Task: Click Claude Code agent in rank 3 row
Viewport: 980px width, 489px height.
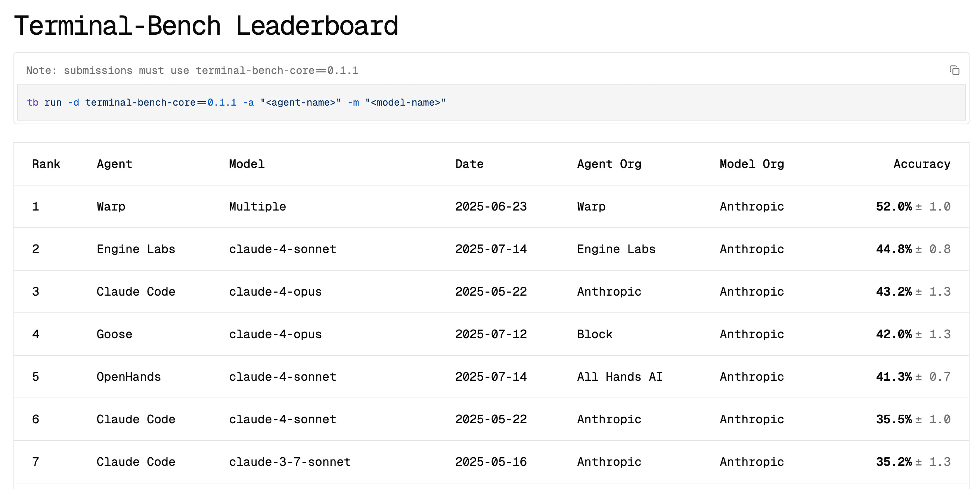Action: click(x=136, y=292)
